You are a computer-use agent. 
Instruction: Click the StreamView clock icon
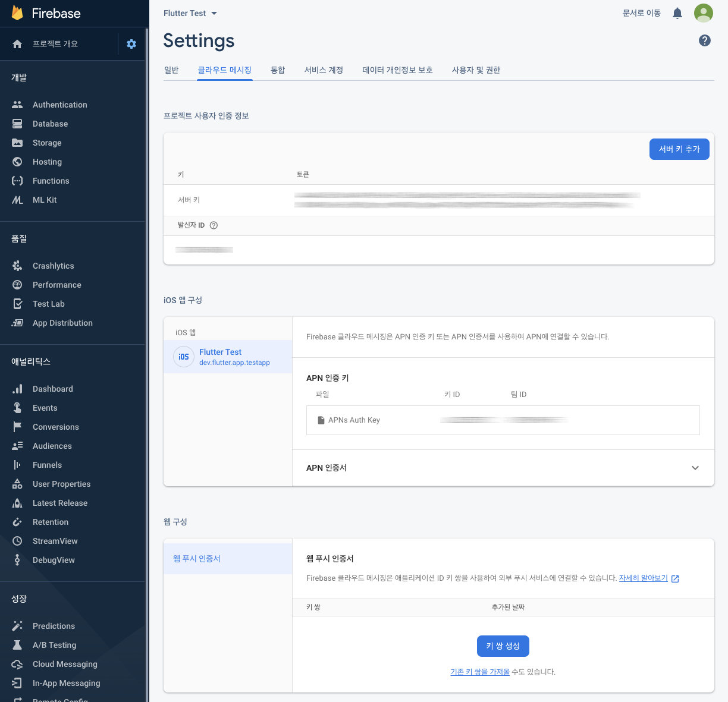17,541
